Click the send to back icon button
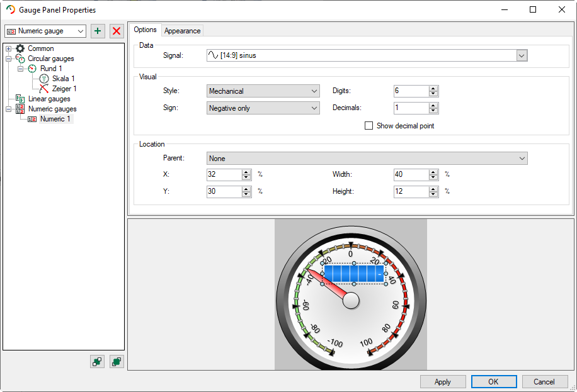The image size is (577, 392). pyautogui.click(x=97, y=361)
